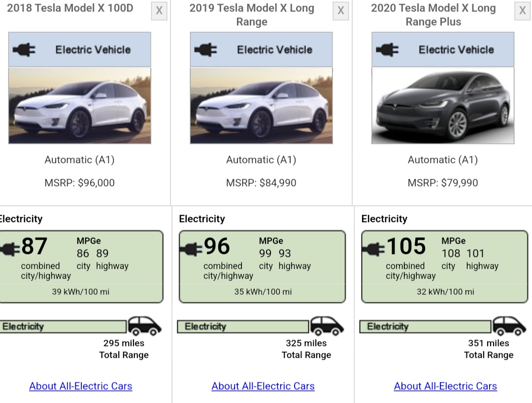Remove the 2019 Model X Long Range column
This screenshot has width=532, height=403.
click(x=340, y=11)
